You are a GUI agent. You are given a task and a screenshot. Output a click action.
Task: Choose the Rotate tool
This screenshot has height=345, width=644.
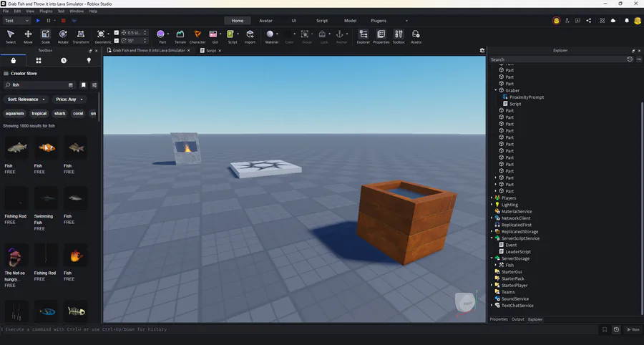63,36
